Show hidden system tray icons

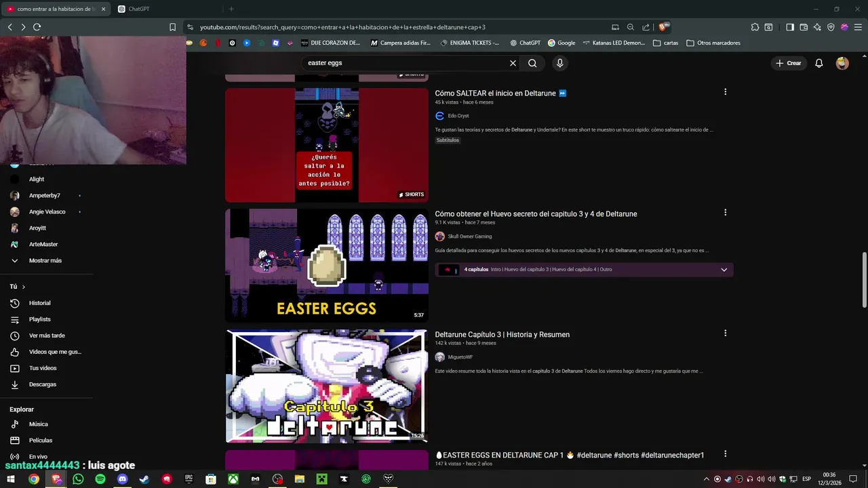click(706, 479)
